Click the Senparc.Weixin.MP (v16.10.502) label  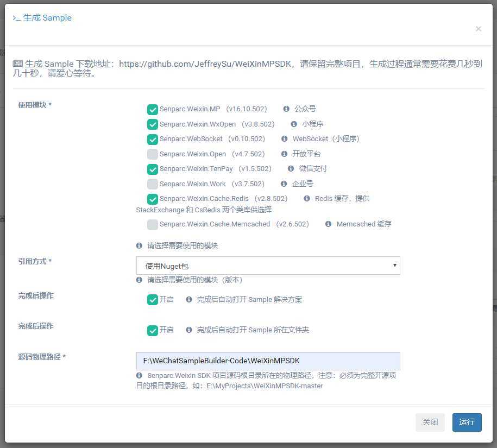tap(213, 109)
